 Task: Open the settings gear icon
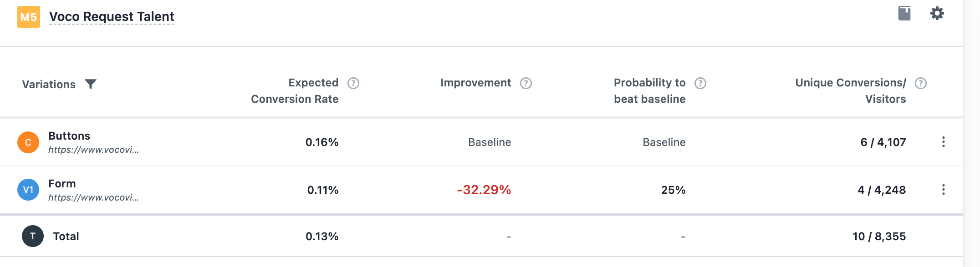937,13
